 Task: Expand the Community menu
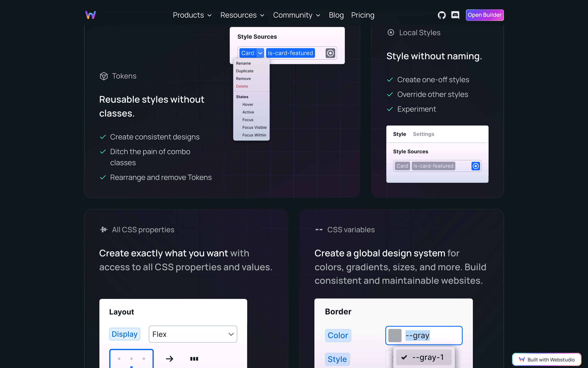pyautogui.click(x=297, y=15)
